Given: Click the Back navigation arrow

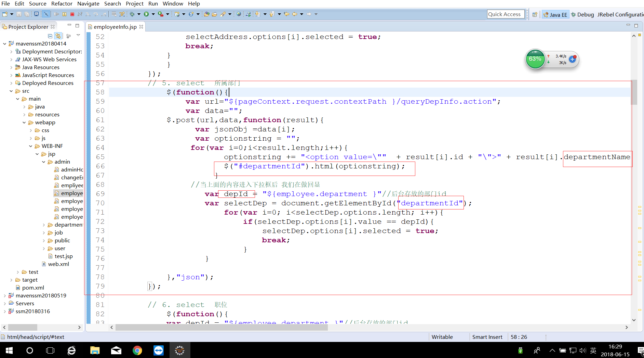Looking at the screenshot, I should [295, 14].
